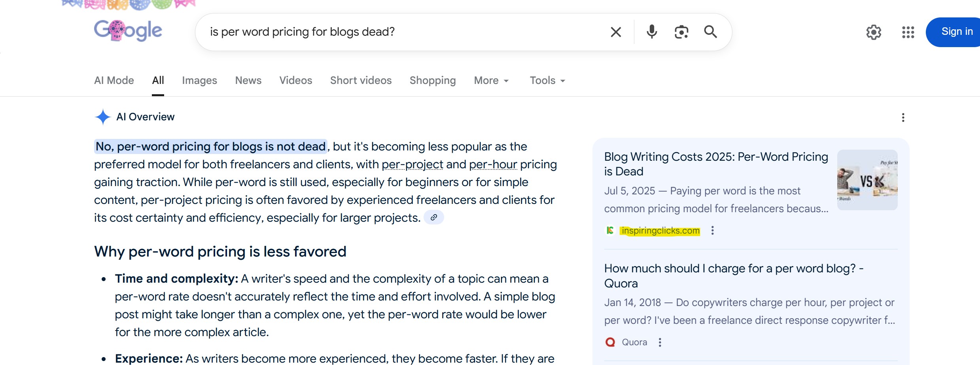Open Google Lens image search
The height and width of the screenshot is (365, 980).
pyautogui.click(x=681, y=32)
